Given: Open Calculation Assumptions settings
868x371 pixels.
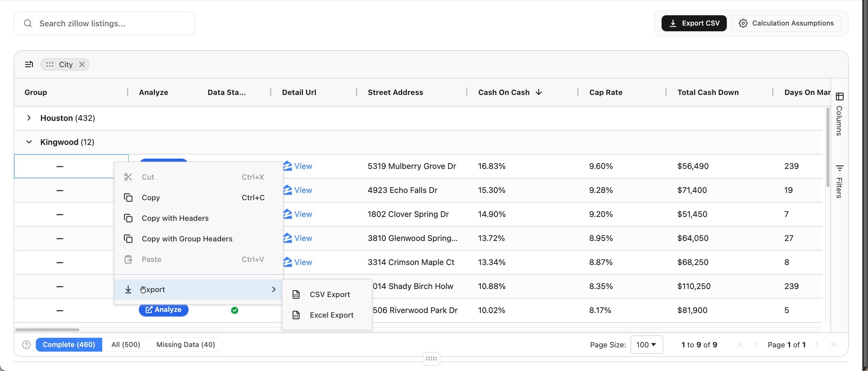Looking at the screenshot, I should pyautogui.click(x=786, y=23).
